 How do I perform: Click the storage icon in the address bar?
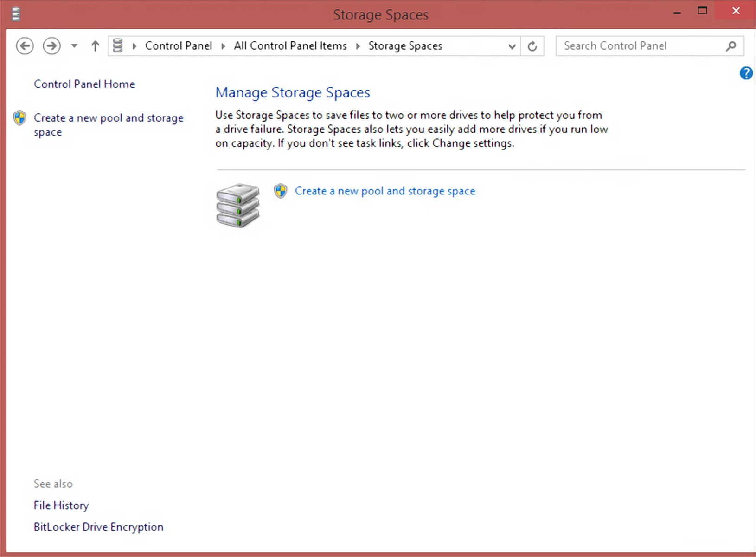click(x=118, y=46)
